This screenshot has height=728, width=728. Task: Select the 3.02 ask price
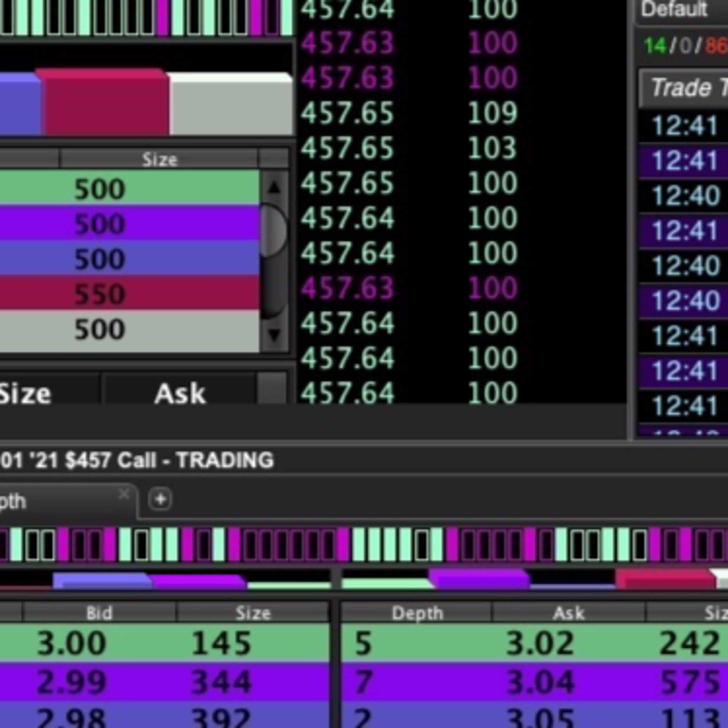[x=540, y=643]
